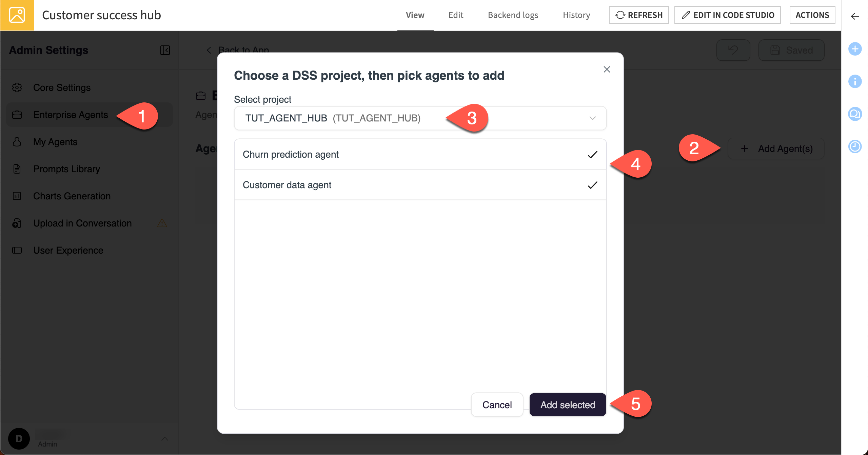Click the Upload in Conversation warning icon
Viewport: 868px width, 455px height.
click(x=161, y=223)
